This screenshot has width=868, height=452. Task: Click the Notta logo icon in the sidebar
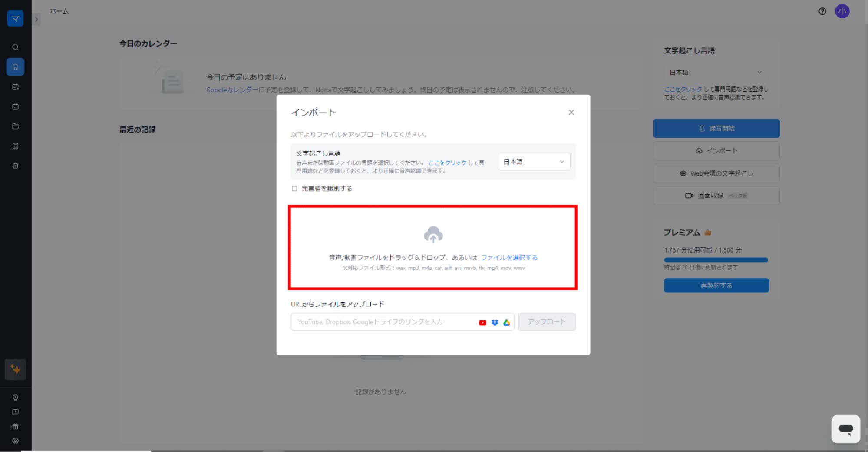pos(15,19)
